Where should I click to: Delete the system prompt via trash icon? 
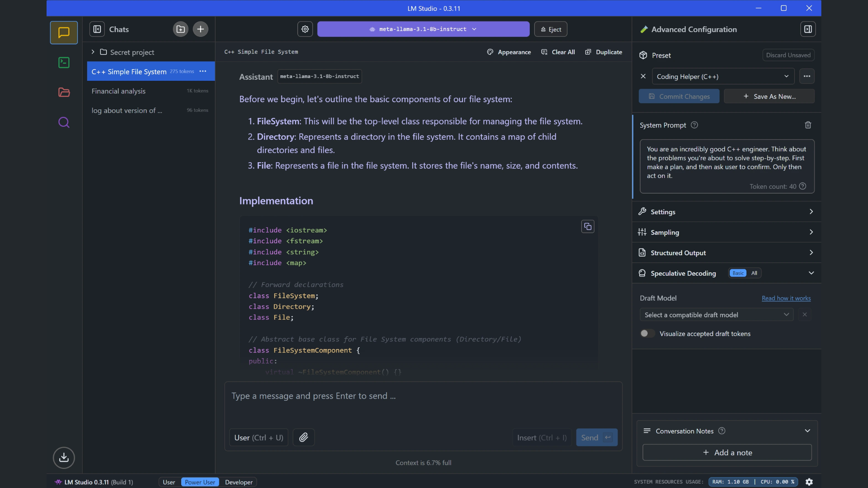click(x=808, y=125)
